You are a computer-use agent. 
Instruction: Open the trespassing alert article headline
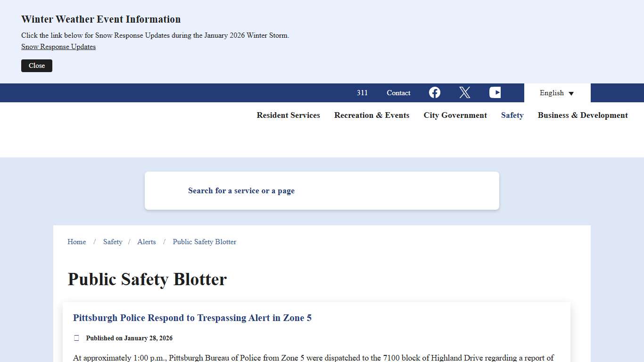tap(192, 318)
